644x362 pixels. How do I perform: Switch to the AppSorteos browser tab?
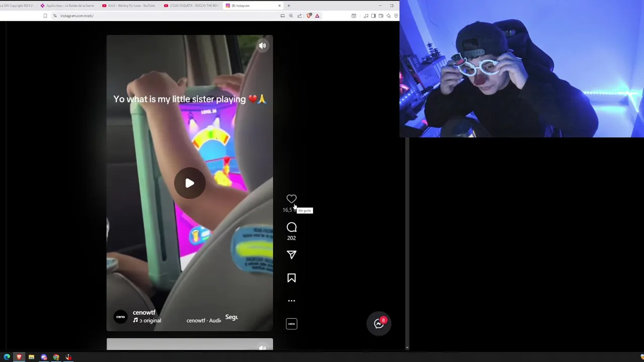coord(67,6)
